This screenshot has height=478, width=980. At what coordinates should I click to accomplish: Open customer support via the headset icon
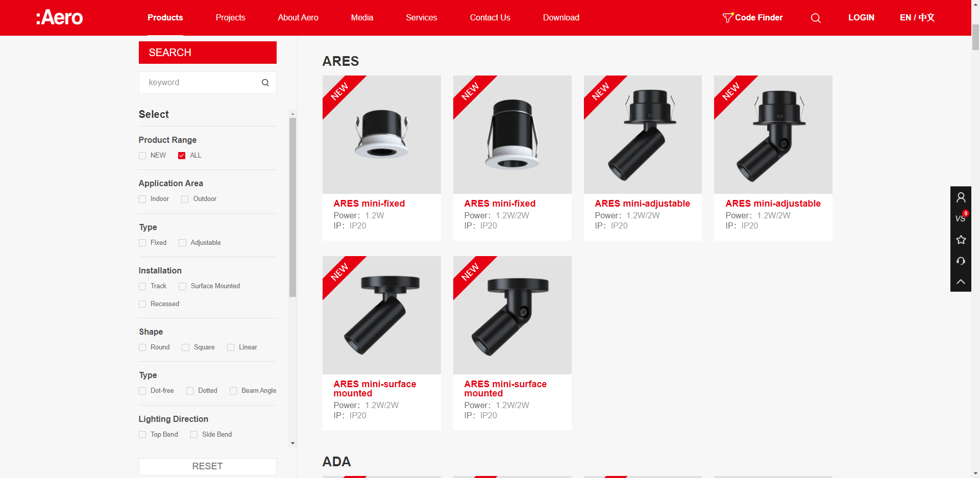[x=961, y=261]
